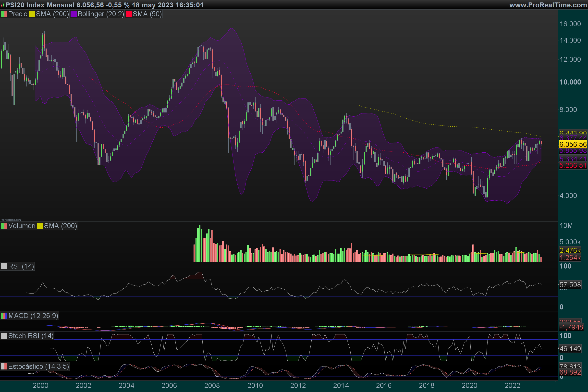Click the MACD multicolor legend icon
Image resolution: width=588 pixels, height=392 pixels.
pyautogui.click(x=4, y=316)
